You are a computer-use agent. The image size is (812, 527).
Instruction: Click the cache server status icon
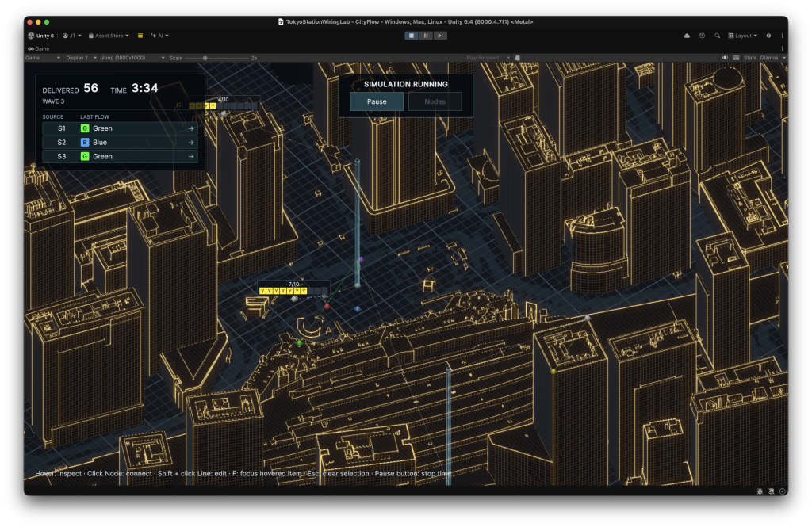[771, 491]
